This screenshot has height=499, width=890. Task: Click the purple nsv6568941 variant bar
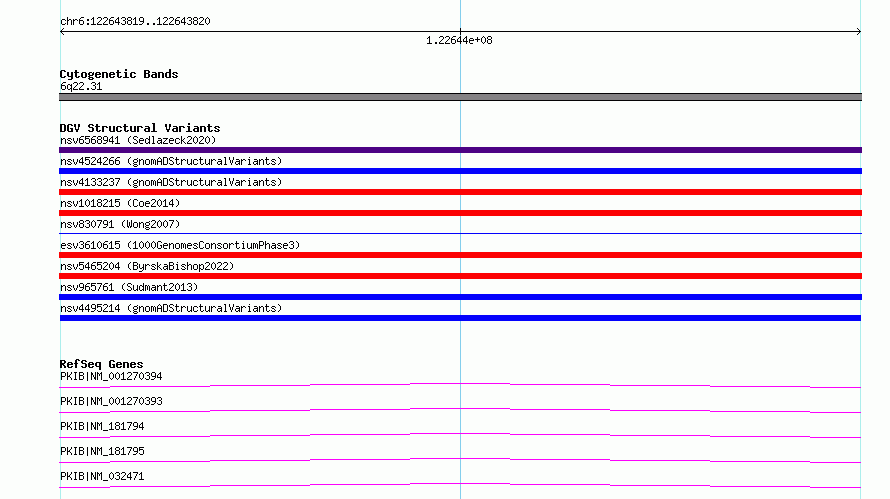tap(460, 150)
